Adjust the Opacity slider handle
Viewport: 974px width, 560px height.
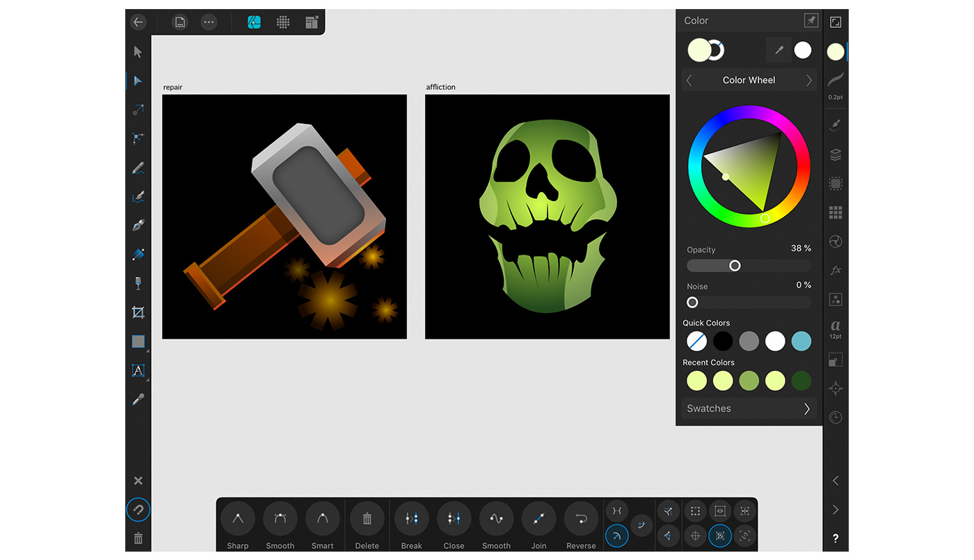click(x=735, y=266)
